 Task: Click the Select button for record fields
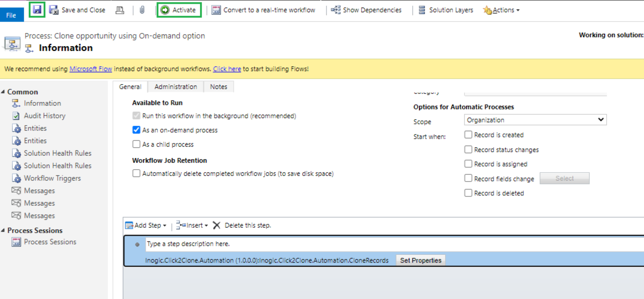coord(564,178)
